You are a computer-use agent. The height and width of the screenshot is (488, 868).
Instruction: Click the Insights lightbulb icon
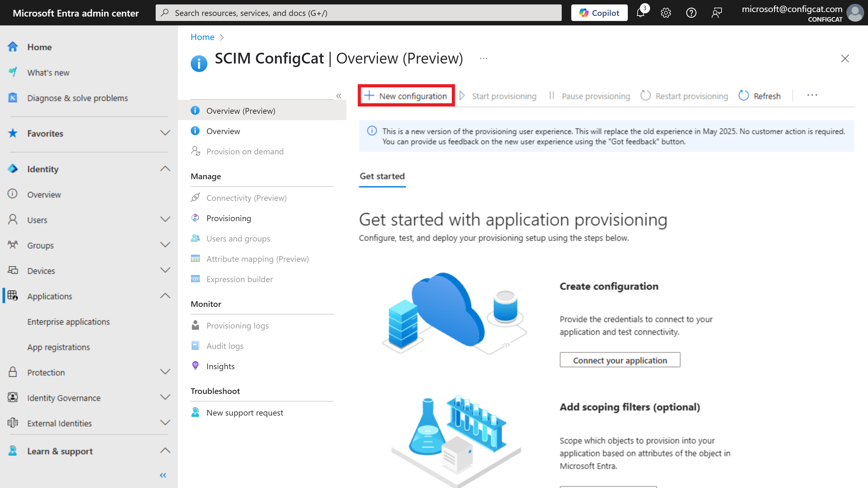click(x=195, y=366)
